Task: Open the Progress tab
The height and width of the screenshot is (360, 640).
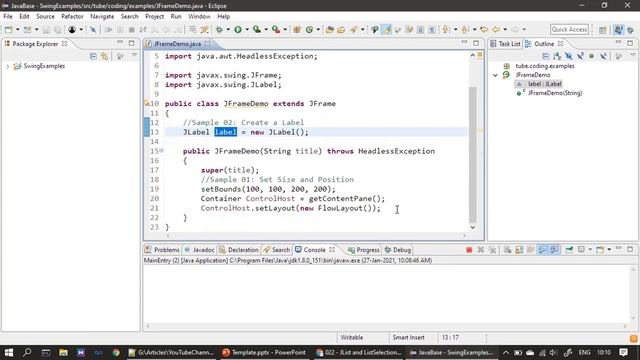Action: [364, 250]
